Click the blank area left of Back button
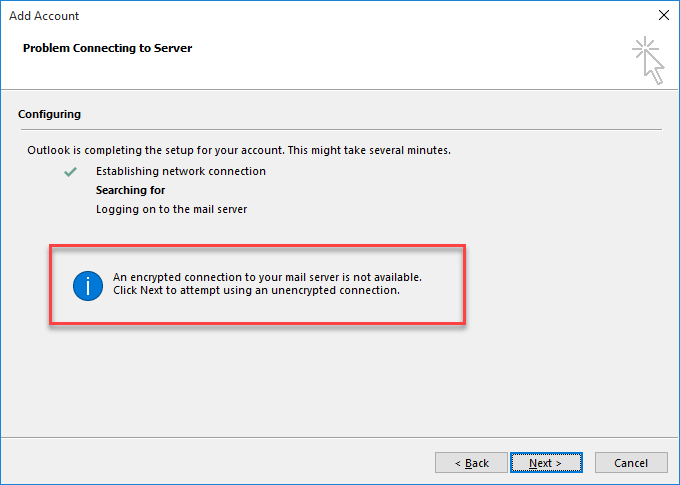This screenshot has width=680, height=485. point(217,462)
